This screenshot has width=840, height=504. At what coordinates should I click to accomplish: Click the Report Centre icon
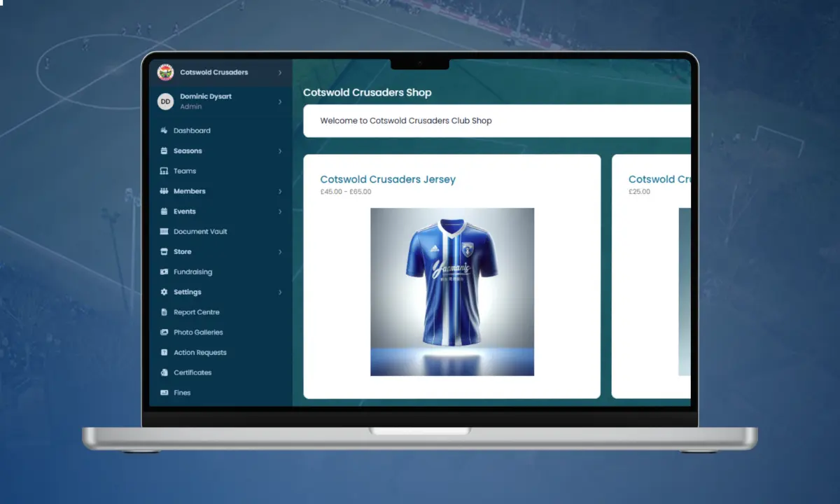164,313
